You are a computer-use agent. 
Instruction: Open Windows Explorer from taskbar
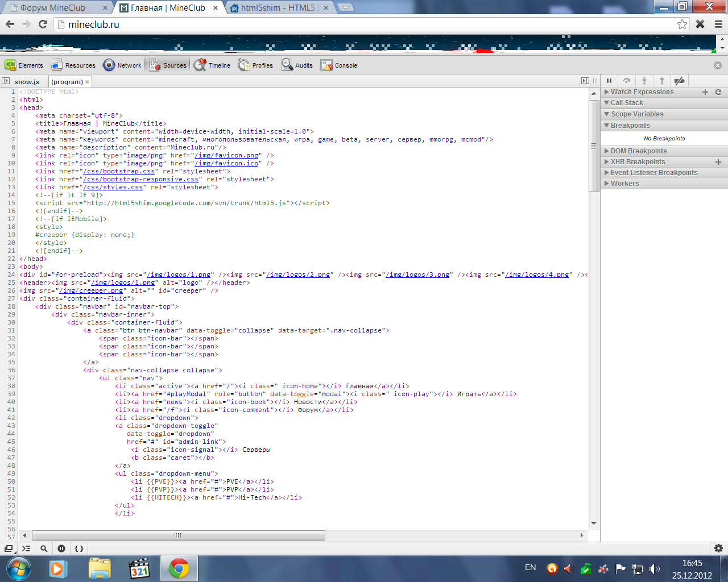click(100, 568)
